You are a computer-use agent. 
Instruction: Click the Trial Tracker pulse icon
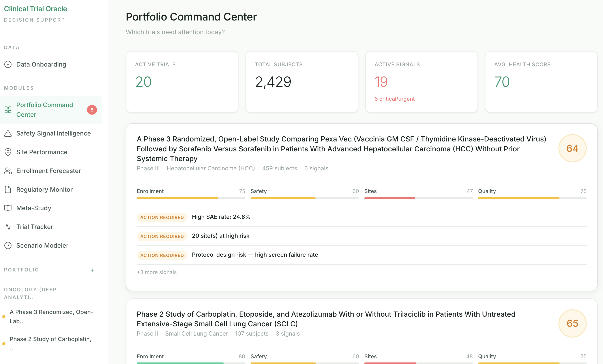tap(8, 227)
